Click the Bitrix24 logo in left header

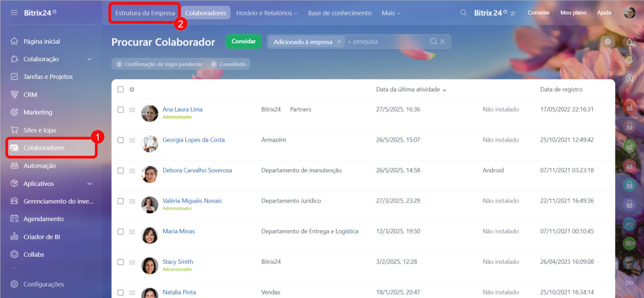40,13
